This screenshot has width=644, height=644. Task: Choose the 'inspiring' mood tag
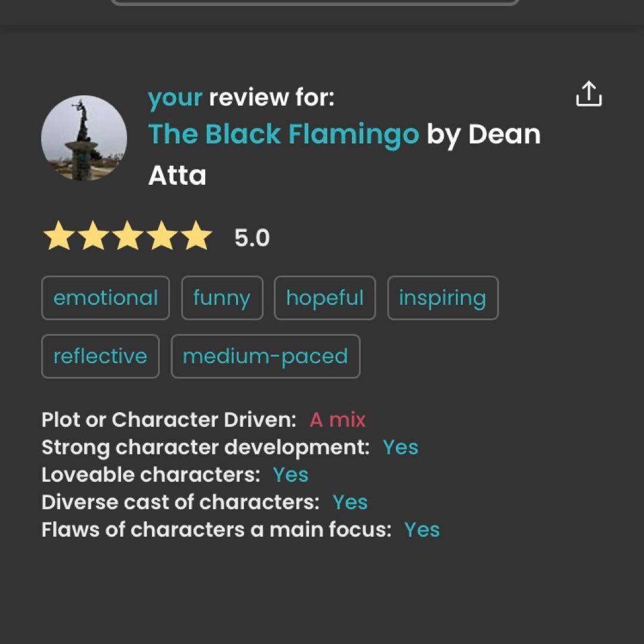(442, 298)
